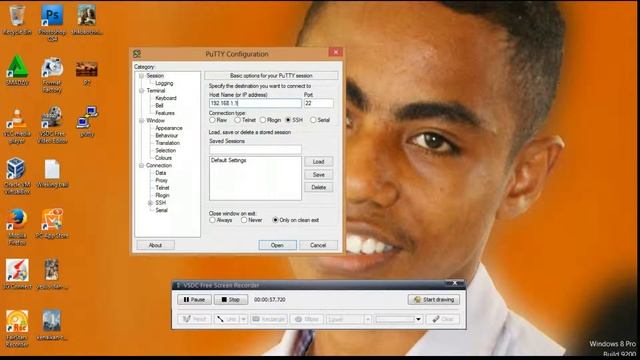Viewport: 640px width, 360px height.
Task: Select Colours in the category tree
Action: pyautogui.click(x=163, y=158)
